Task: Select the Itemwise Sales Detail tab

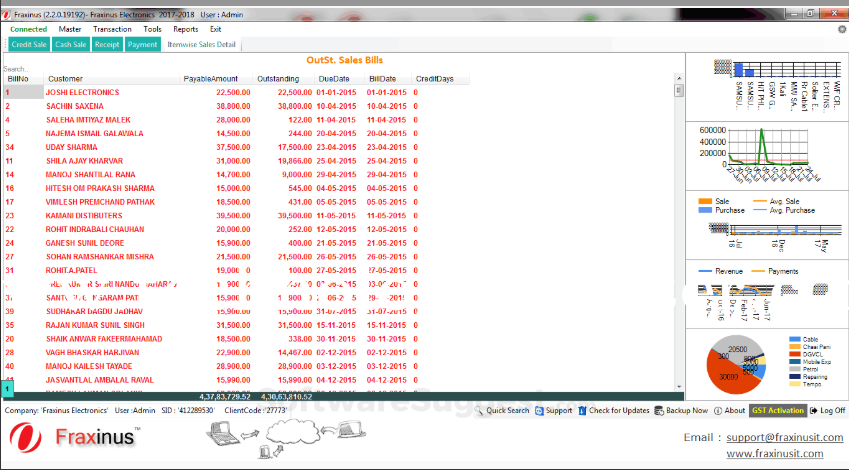Action: pyautogui.click(x=201, y=44)
